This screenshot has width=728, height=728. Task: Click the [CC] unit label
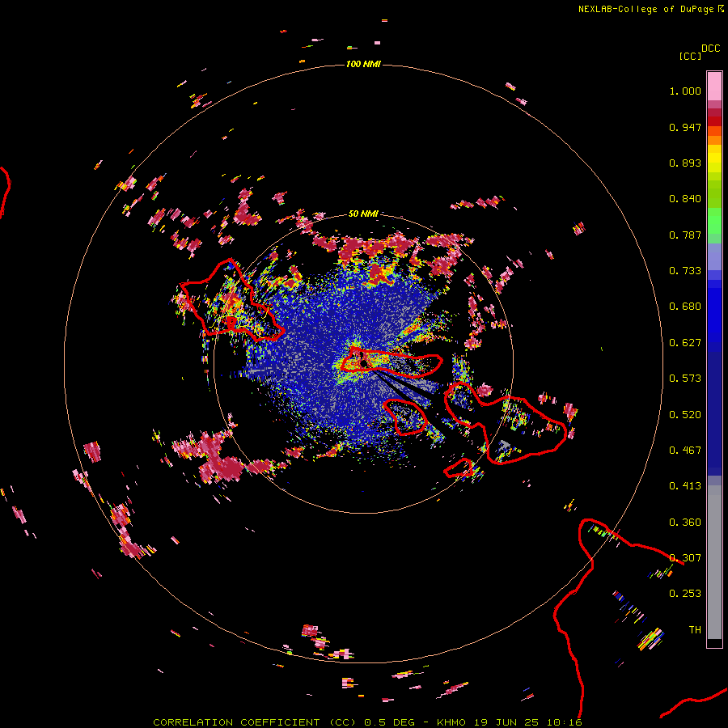(690, 56)
